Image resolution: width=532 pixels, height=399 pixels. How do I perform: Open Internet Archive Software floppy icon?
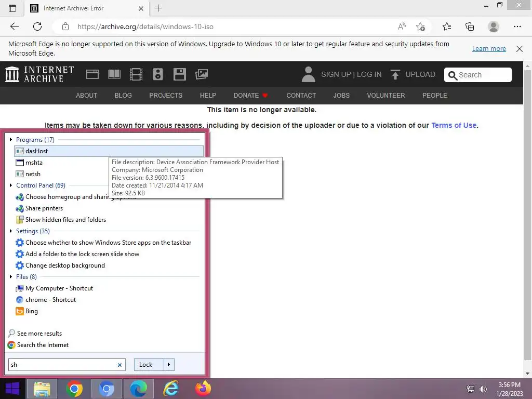[x=179, y=74]
